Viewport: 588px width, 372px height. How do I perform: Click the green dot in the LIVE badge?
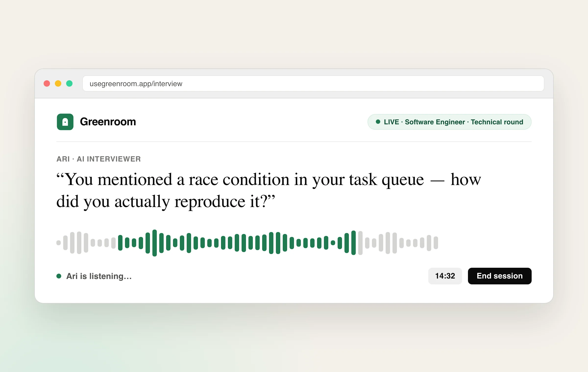(x=378, y=122)
